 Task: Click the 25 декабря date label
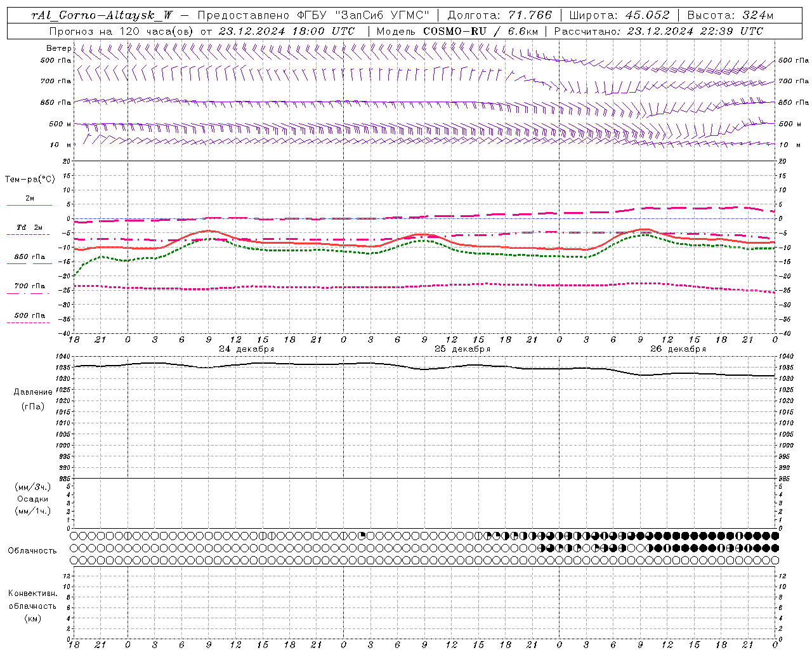pyautogui.click(x=462, y=349)
